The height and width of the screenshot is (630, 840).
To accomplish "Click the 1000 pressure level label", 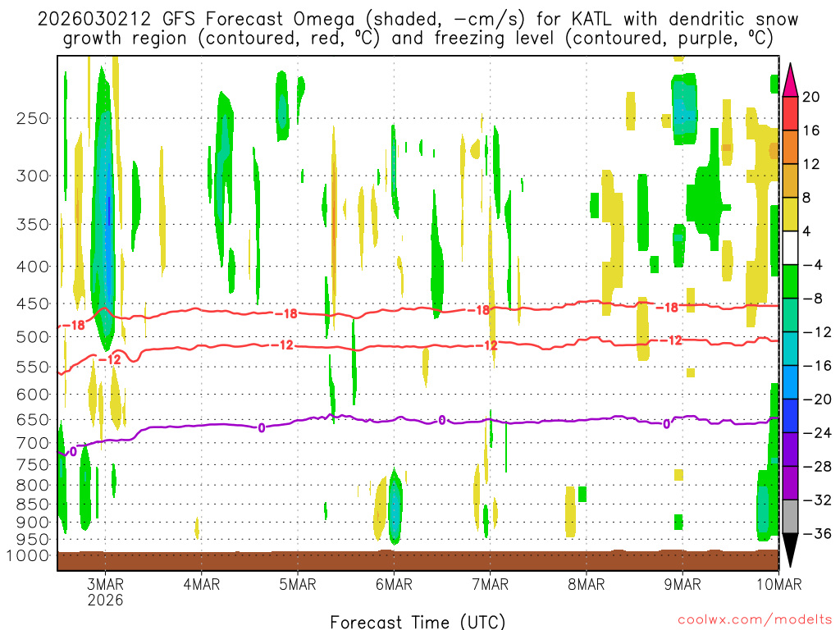I will point(28,555).
